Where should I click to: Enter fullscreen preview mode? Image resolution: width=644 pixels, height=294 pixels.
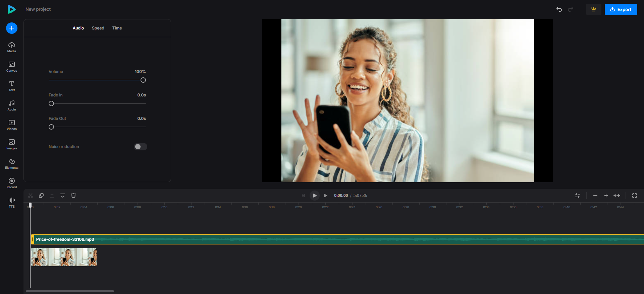(x=635, y=196)
